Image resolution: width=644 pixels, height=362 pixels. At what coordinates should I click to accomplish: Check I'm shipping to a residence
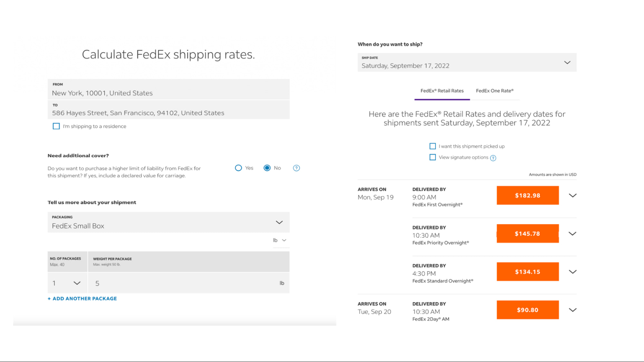click(x=56, y=126)
